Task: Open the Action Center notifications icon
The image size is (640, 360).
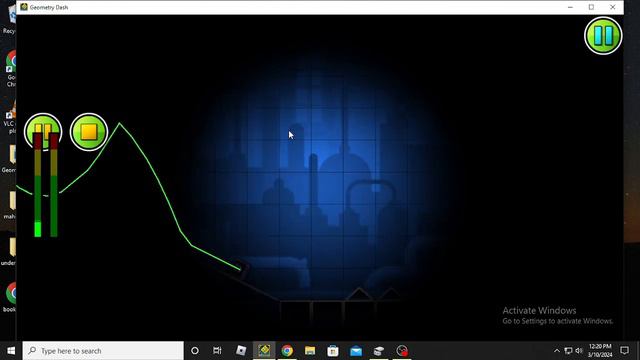Action: coord(624,351)
